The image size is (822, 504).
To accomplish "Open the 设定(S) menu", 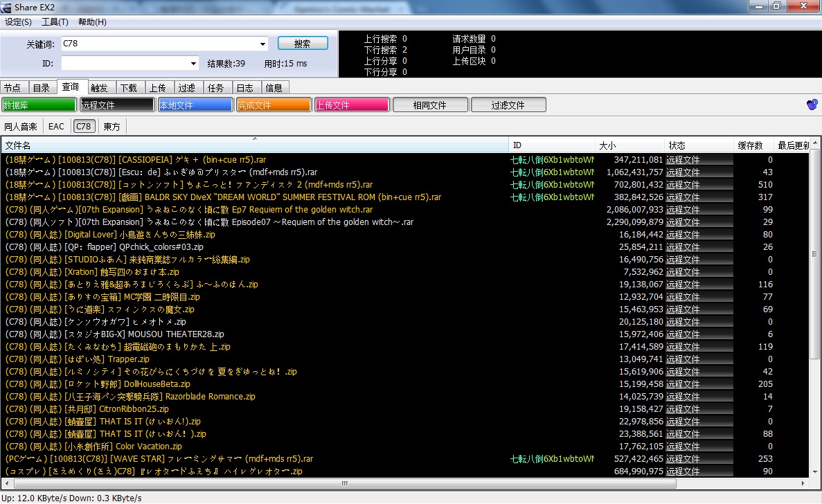I will point(18,22).
